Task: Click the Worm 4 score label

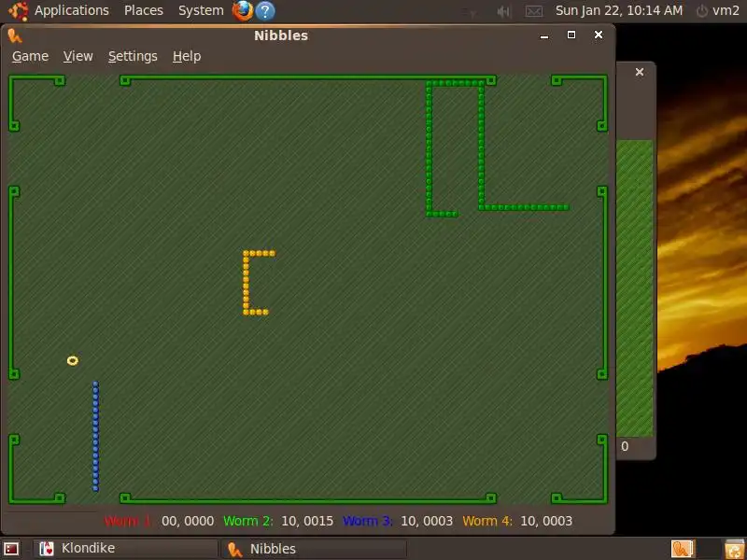Action: click(487, 521)
